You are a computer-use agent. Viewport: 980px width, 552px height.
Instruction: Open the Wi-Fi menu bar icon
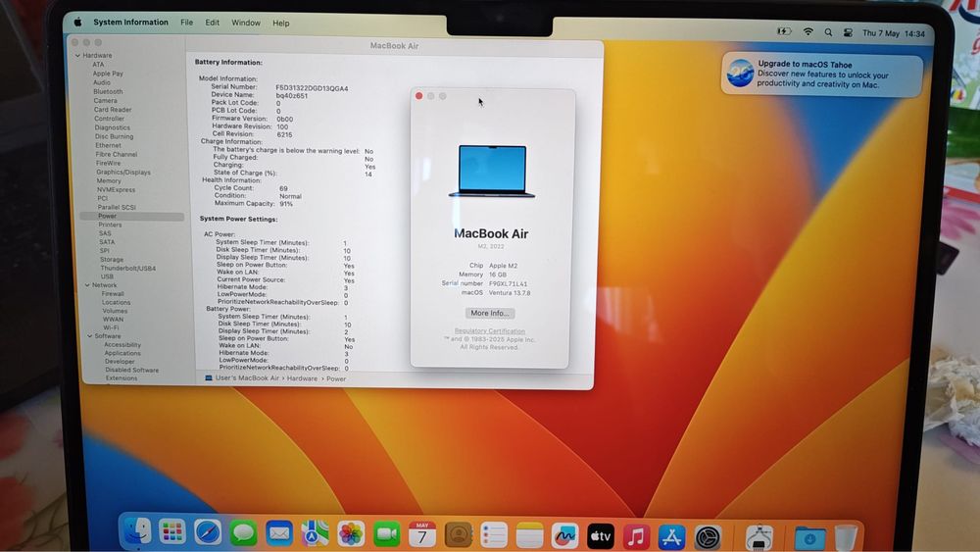pyautogui.click(x=808, y=32)
